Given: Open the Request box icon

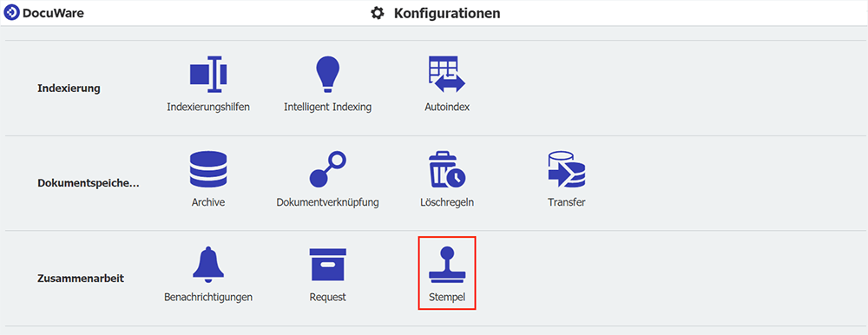Looking at the screenshot, I should pyautogui.click(x=327, y=264).
